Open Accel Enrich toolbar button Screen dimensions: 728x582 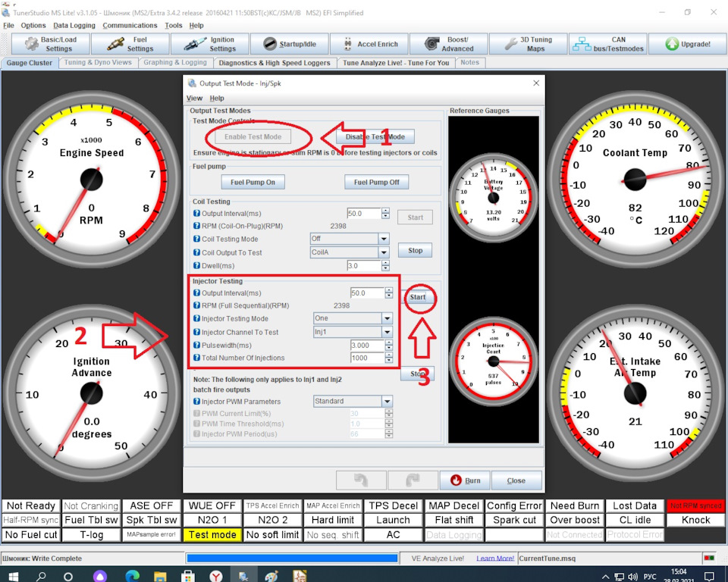[369, 44]
